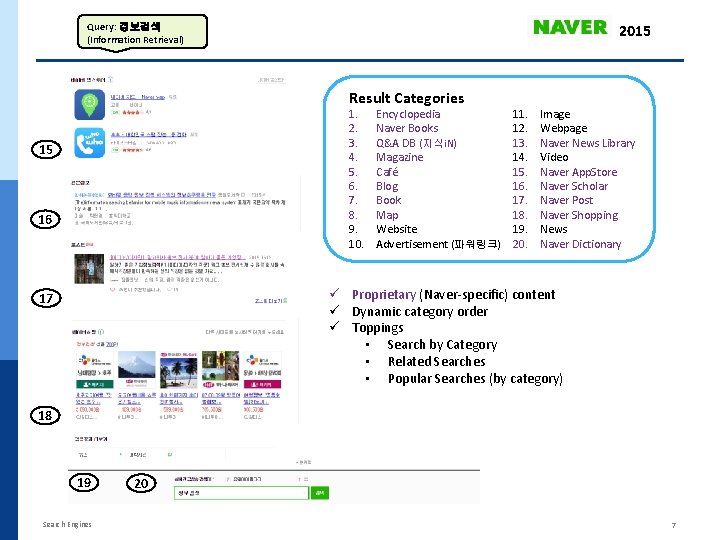Click the '2015' year label
This screenshot has width=720, height=540.
click(635, 31)
